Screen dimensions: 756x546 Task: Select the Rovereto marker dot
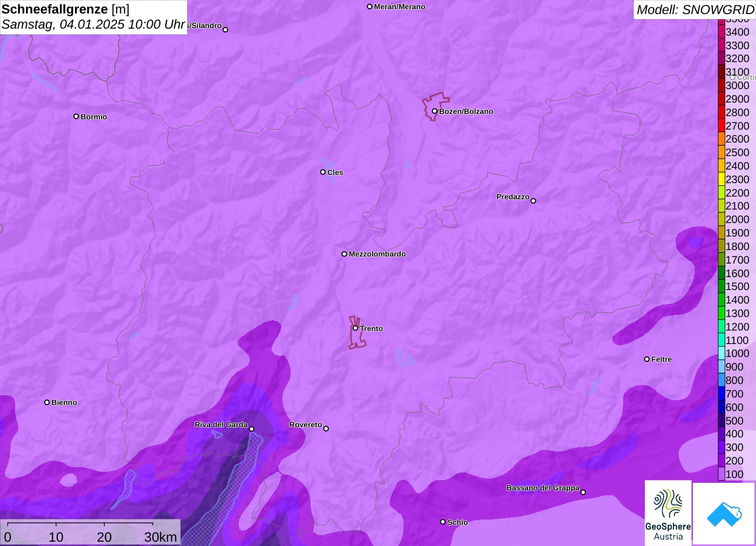[326, 429]
